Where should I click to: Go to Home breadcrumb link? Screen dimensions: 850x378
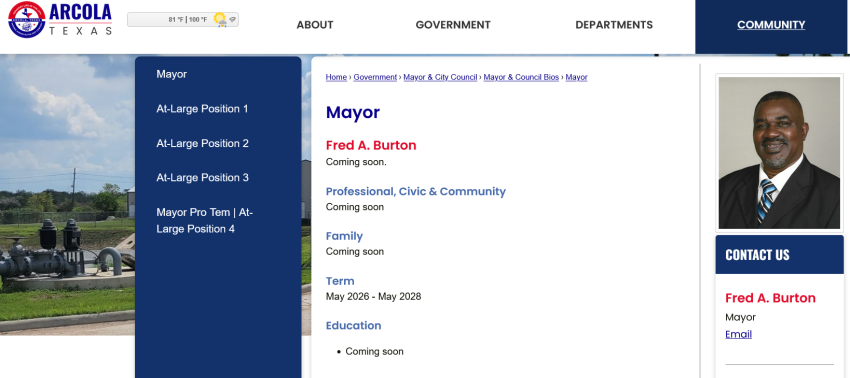(x=336, y=78)
